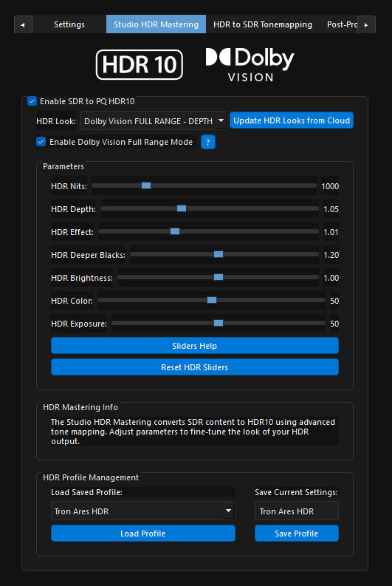The height and width of the screenshot is (586, 392).
Task: Click the HDR Color value 50
Action: tap(334, 301)
